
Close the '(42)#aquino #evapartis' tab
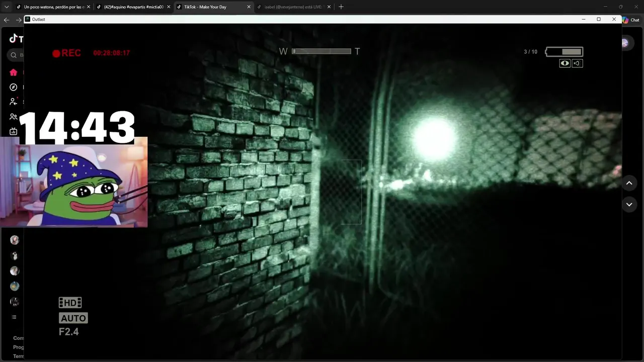click(x=169, y=7)
